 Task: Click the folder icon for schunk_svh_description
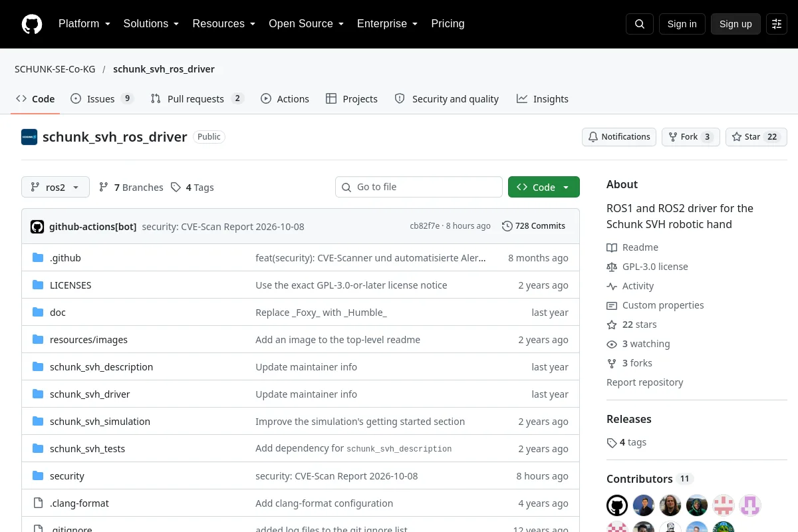pyautogui.click(x=38, y=367)
